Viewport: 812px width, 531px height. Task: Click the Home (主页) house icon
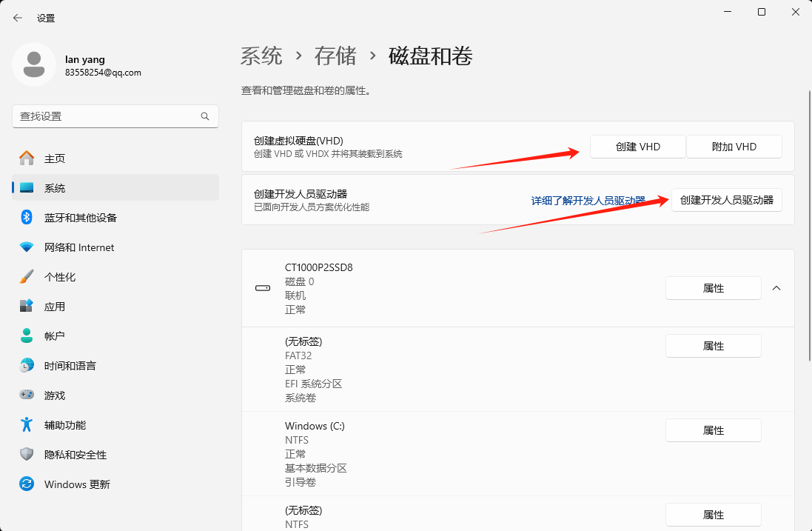tap(27, 158)
